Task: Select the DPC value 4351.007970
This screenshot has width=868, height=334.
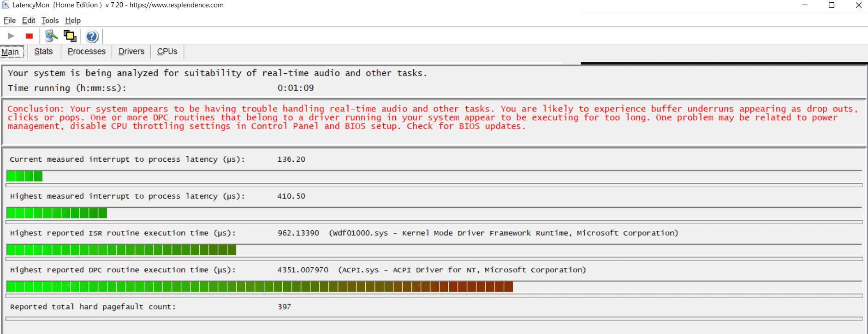Action: (x=303, y=270)
